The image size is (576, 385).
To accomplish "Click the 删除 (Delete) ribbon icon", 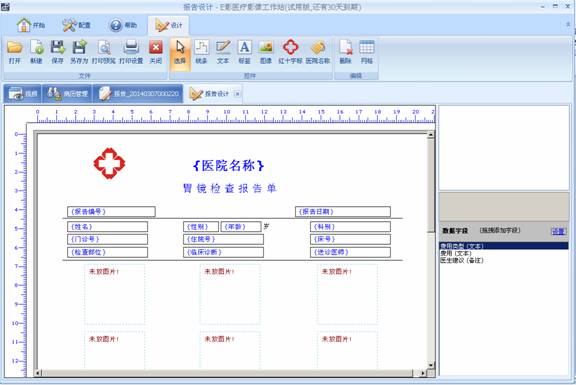I will 345,52.
